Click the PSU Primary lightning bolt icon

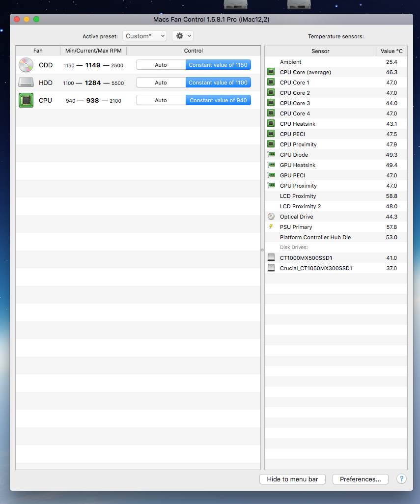pyautogui.click(x=271, y=226)
